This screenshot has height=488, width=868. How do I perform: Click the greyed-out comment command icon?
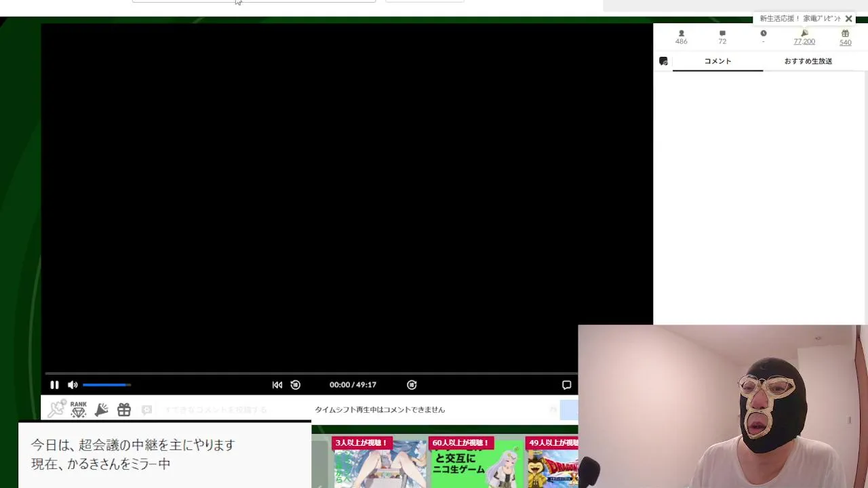point(146,409)
